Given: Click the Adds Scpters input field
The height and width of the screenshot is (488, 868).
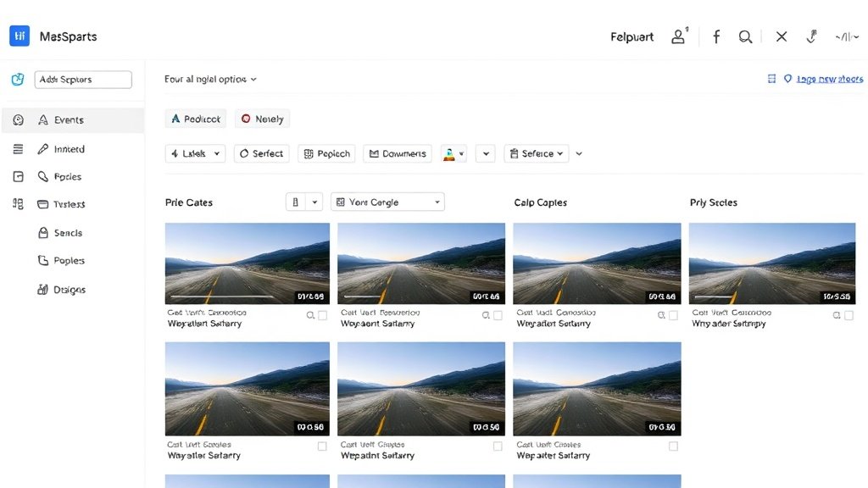Looking at the screenshot, I should [83, 79].
